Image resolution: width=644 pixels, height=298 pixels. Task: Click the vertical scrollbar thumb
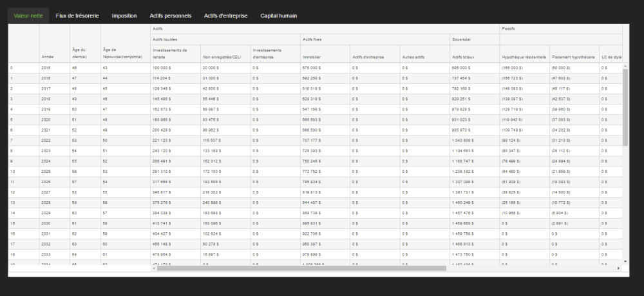[x=625, y=108]
